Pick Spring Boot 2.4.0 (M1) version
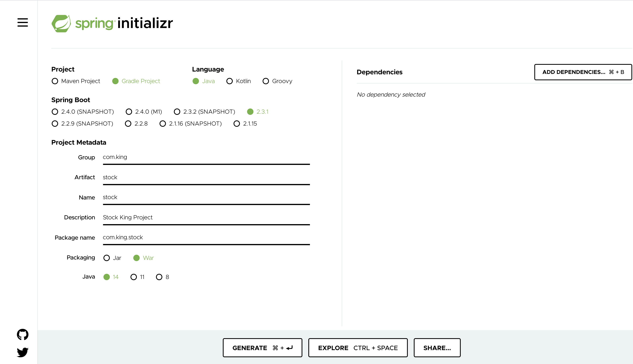The height and width of the screenshot is (364, 633). (129, 112)
